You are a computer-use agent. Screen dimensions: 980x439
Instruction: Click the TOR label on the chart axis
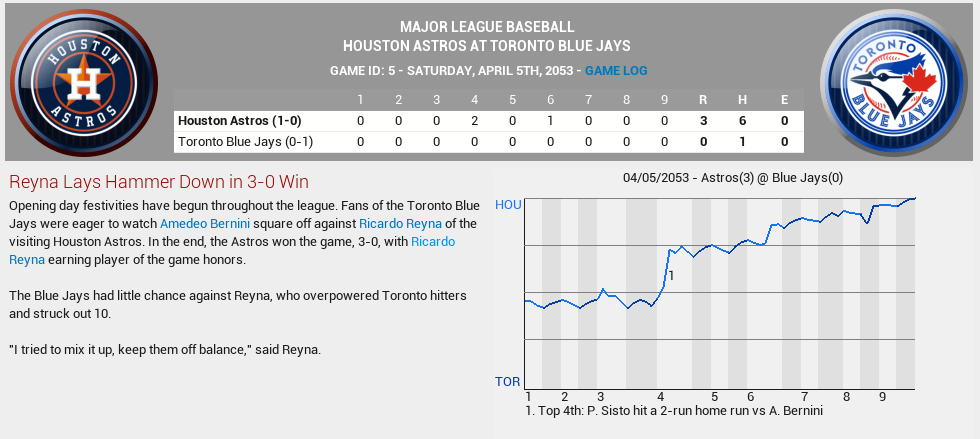coord(508,381)
